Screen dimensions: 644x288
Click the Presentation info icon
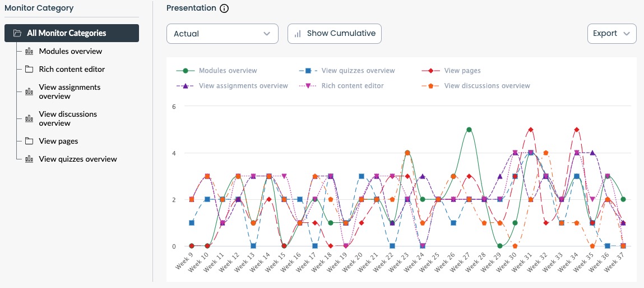pyautogui.click(x=224, y=8)
